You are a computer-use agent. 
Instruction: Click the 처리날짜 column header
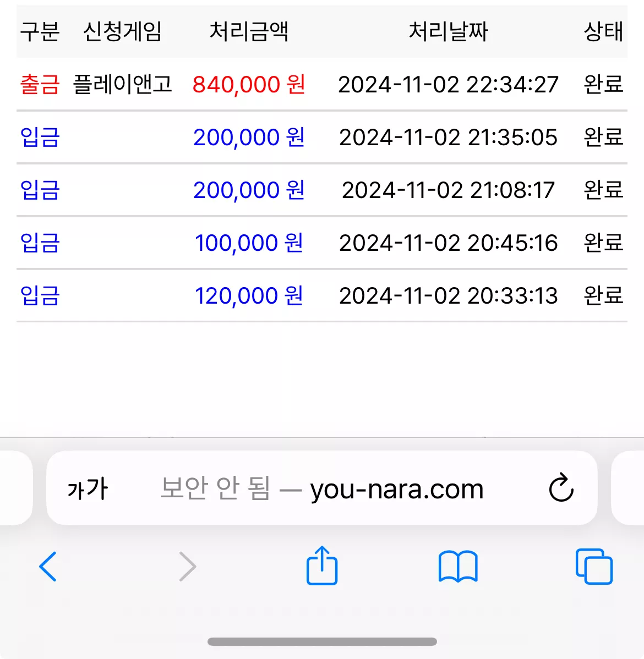tap(449, 31)
